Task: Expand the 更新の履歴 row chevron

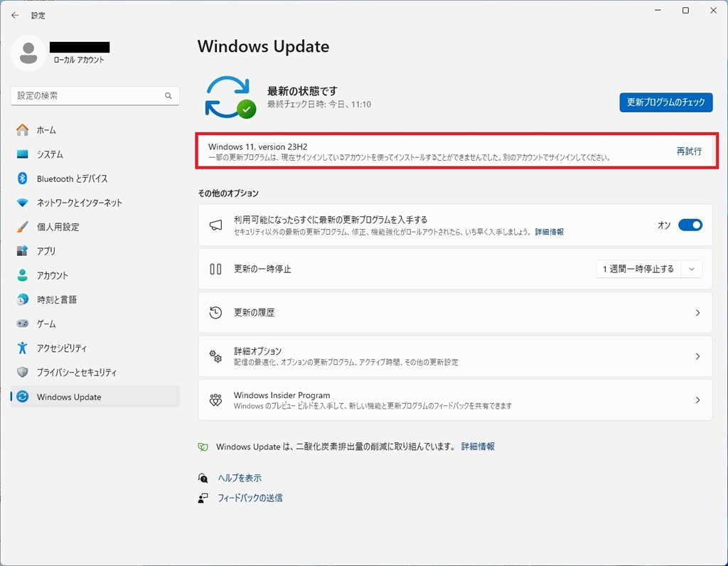Action: click(697, 313)
